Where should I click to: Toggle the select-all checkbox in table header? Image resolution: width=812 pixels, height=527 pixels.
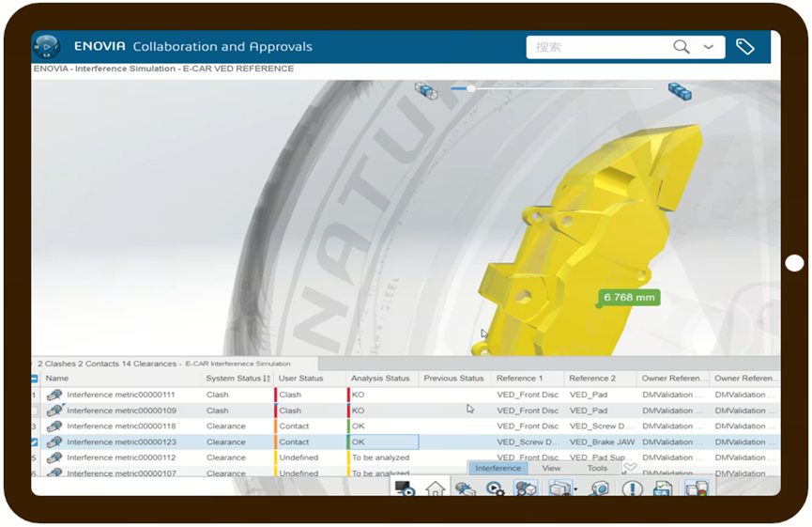[34, 379]
